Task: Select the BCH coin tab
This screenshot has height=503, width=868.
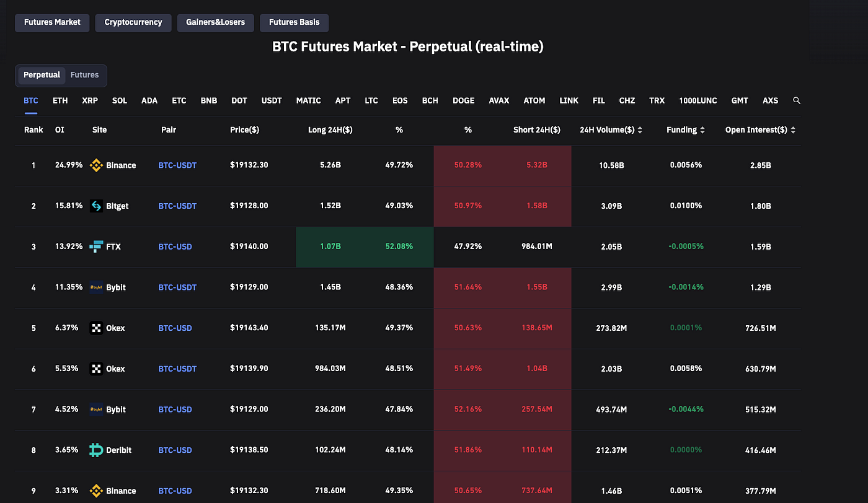Action: pyautogui.click(x=430, y=100)
